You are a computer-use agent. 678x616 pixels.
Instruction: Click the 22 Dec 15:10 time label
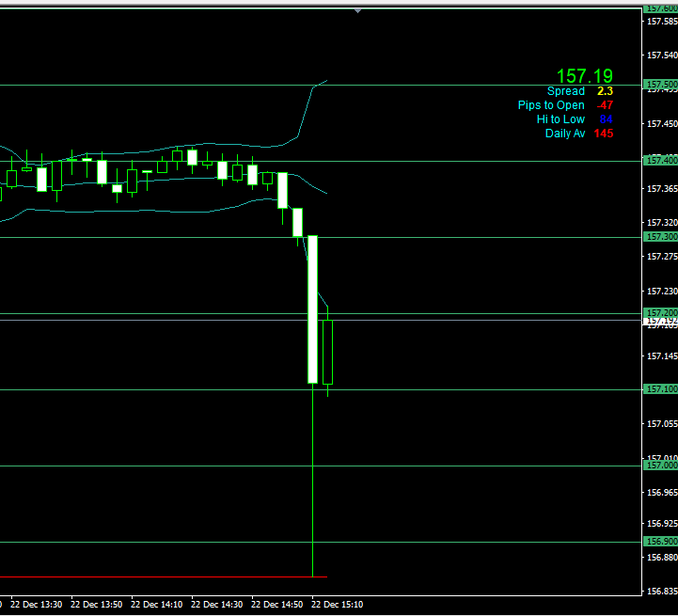[337, 605]
